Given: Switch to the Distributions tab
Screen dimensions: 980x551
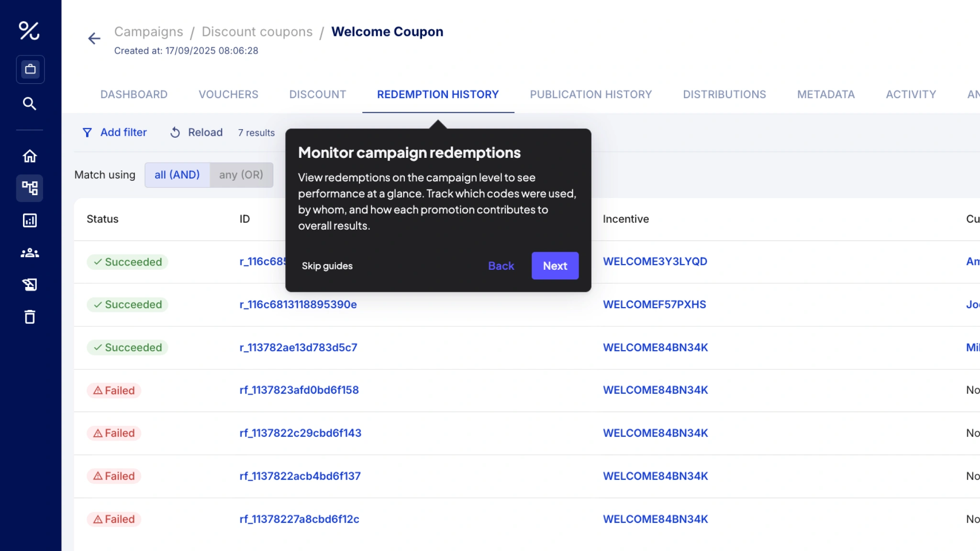Looking at the screenshot, I should pos(724,95).
